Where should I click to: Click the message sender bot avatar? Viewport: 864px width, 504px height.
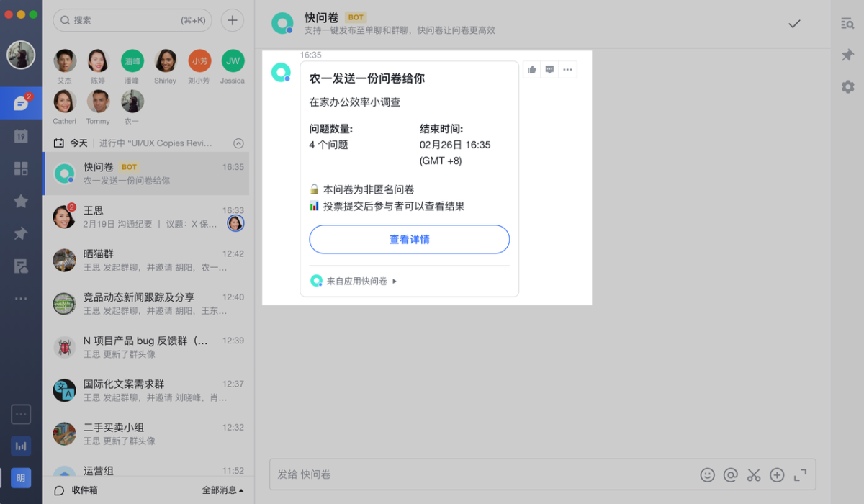point(281,72)
